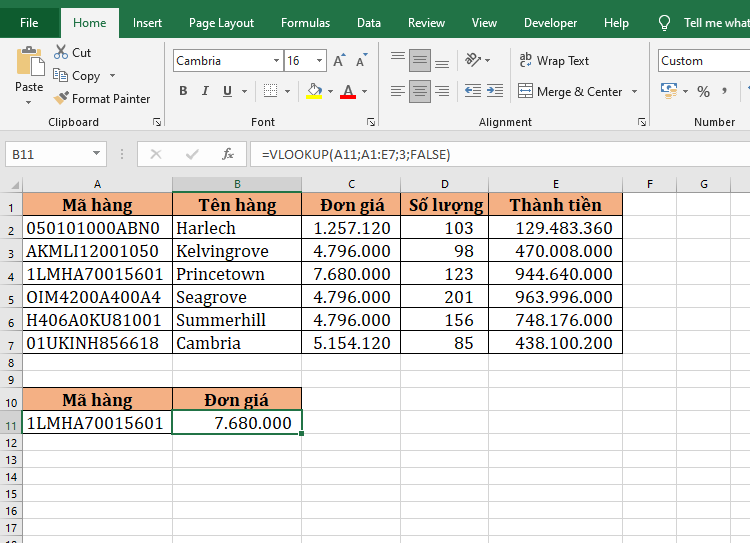Expand the number format Custom dropdown
This screenshot has width=750, height=543.
745,61
